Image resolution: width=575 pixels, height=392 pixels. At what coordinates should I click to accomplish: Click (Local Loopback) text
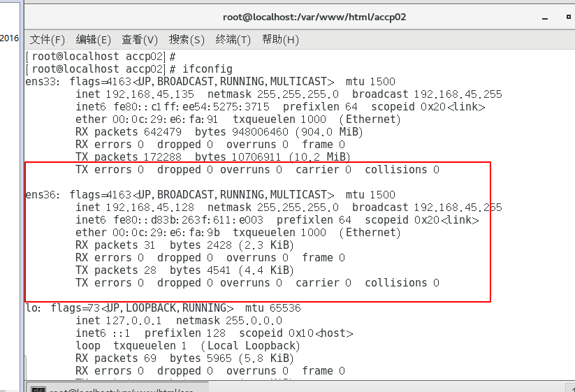tap(250, 346)
